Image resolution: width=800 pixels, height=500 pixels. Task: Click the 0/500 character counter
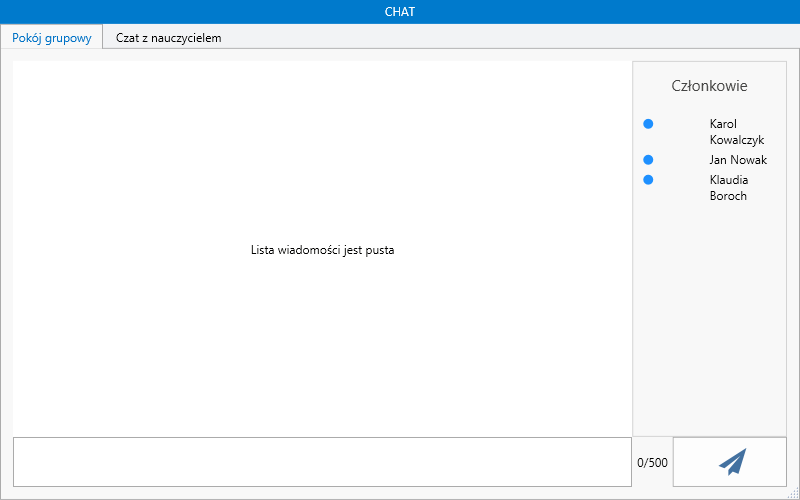(x=652, y=463)
